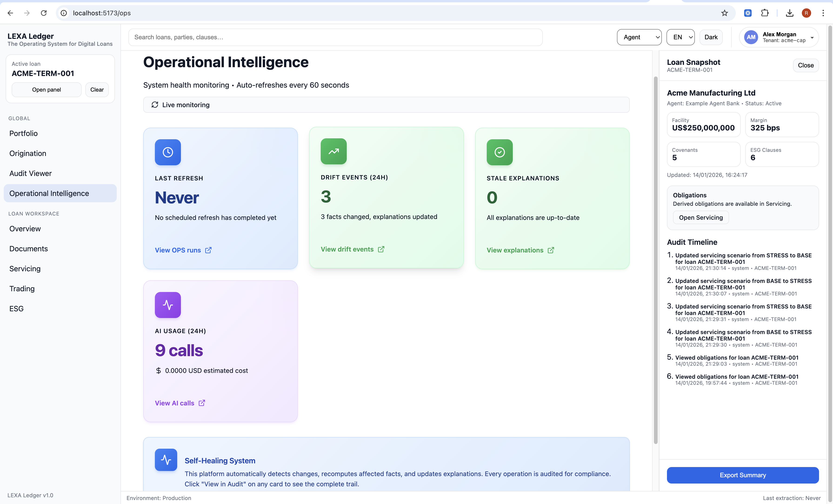Click the Export Summary button

pos(742,475)
